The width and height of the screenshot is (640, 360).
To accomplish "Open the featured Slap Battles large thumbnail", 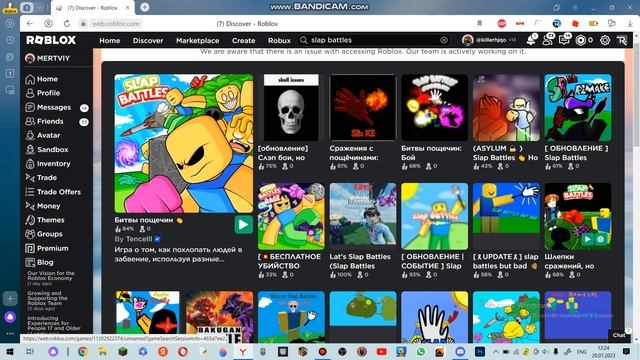I will coord(184,143).
